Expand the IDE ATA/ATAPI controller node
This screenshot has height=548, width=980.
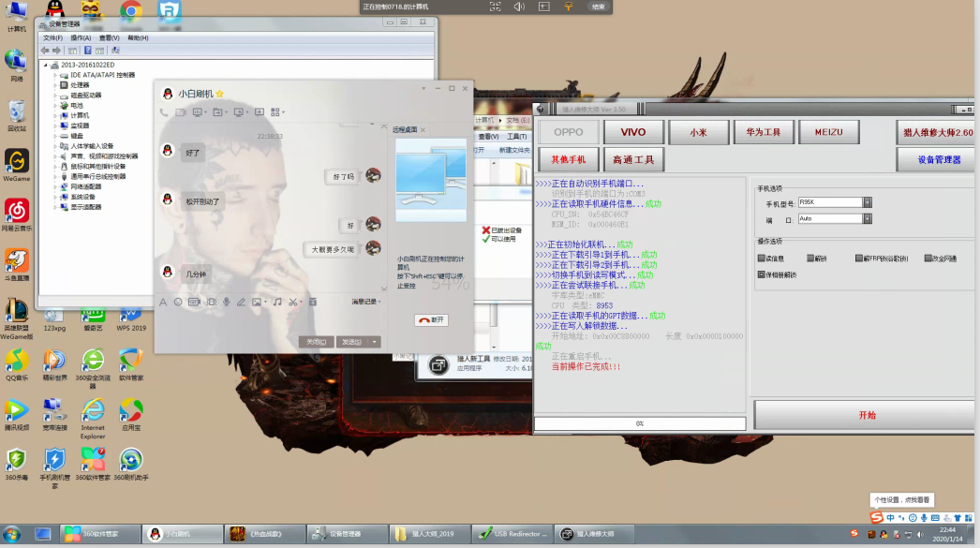(x=55, y=75)
